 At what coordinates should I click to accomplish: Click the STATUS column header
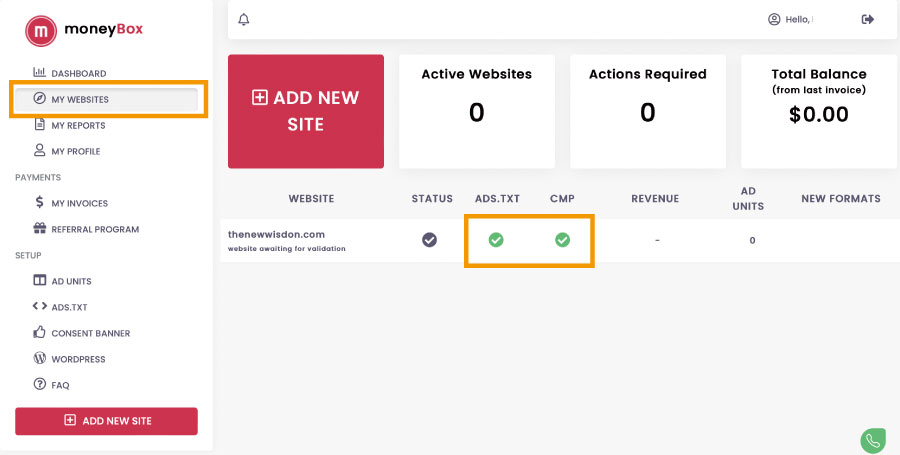432,199
